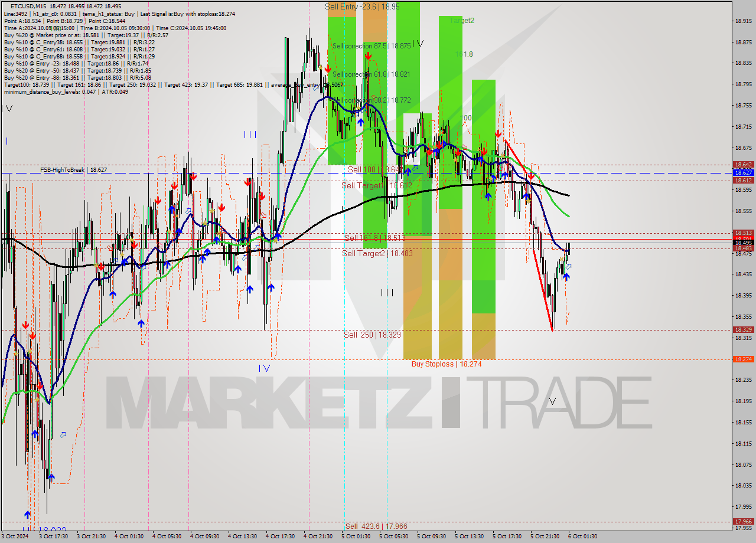Viewport: 756px width, 543px height.
Task: Click the 'Point A:18.534' info line
Action: click(65, 21)
